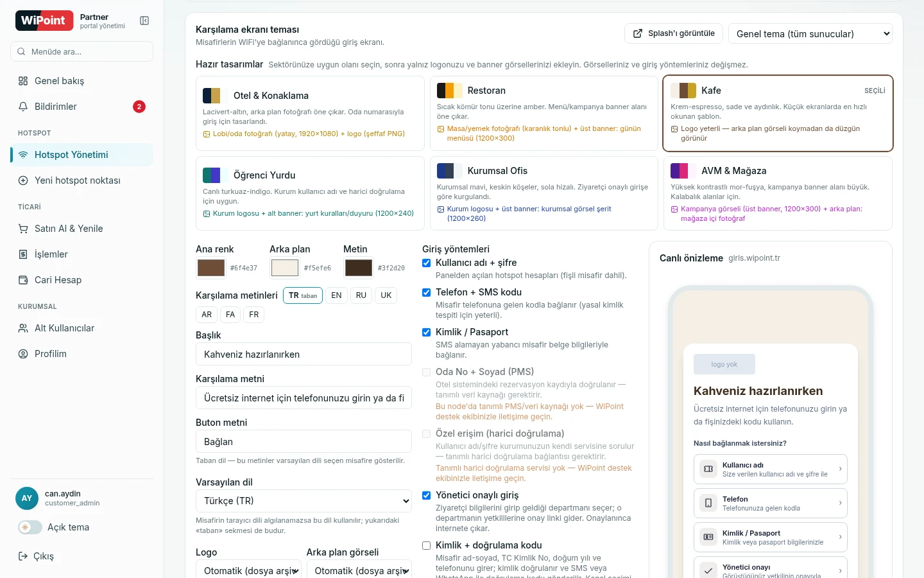Click Yeni hotspot noktası plus icon
This screenshot has width=924, height=578.
23,180
